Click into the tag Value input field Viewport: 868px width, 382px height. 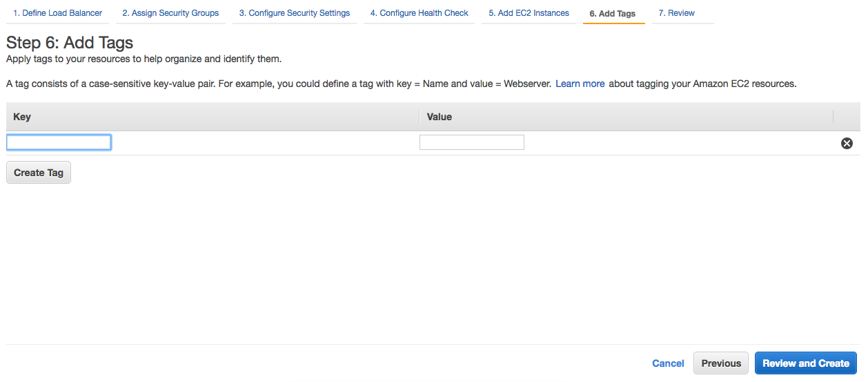pos(472,142)
